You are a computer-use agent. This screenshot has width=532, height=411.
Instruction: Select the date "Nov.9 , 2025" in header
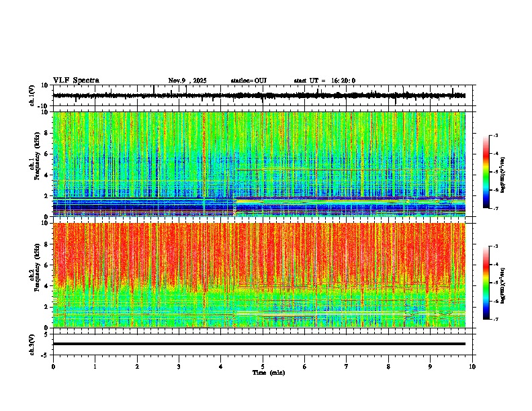[x=187, y=81]
